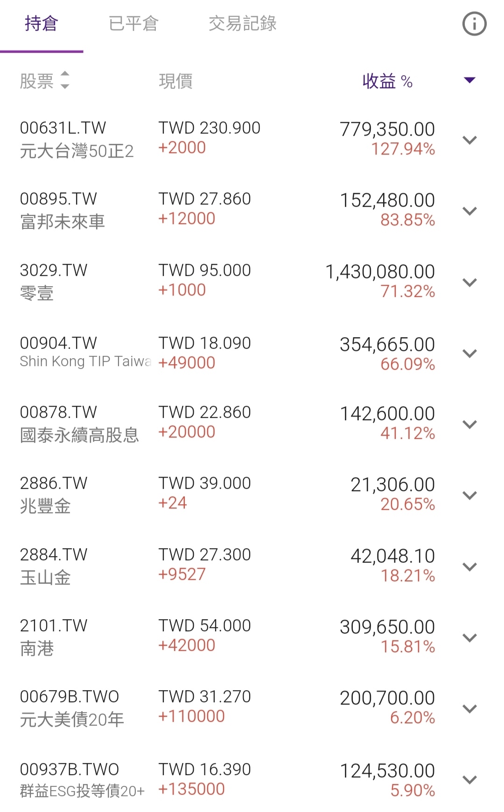Expand the 00679B.TWO row chevron
This screenshot has width=504, height=812.
tap(469, 708)
